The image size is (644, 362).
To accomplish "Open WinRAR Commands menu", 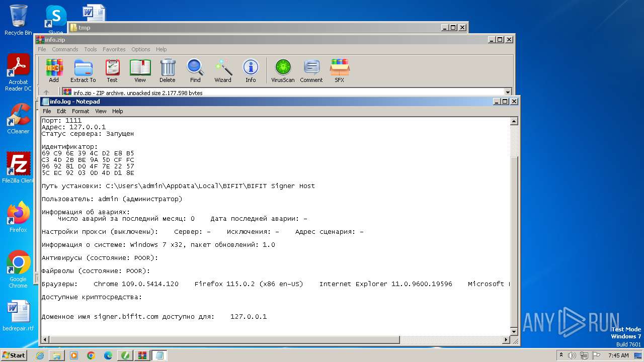I will (65, 49).
